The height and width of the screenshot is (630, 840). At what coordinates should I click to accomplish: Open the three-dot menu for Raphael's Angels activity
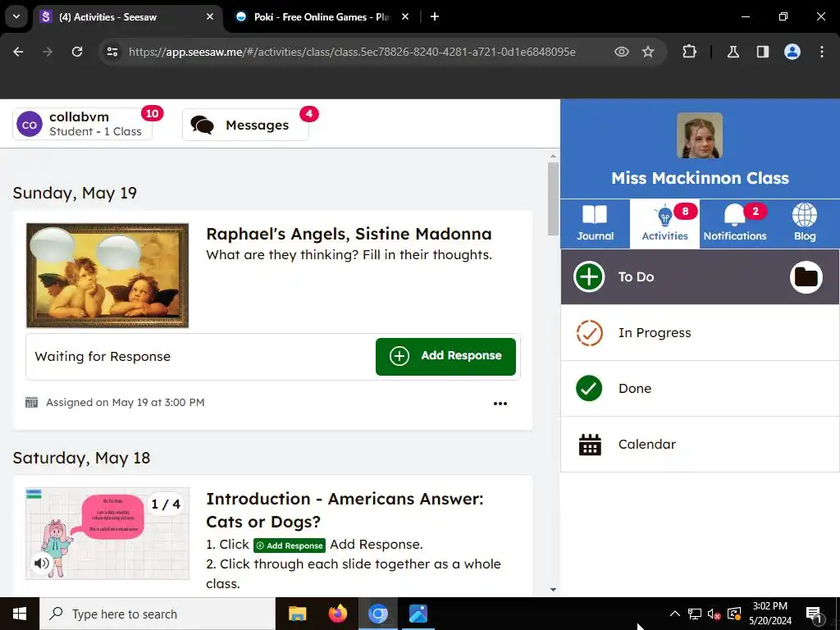coord(500,404)
